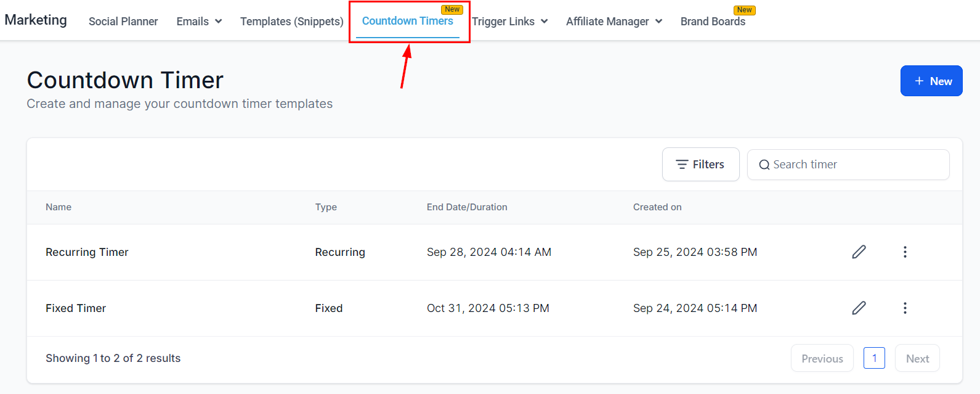Image resolution: width=980 pixels, height=394 pixels.
Task: Expand the Emails dropdown menu
Action: click(199, 22)
